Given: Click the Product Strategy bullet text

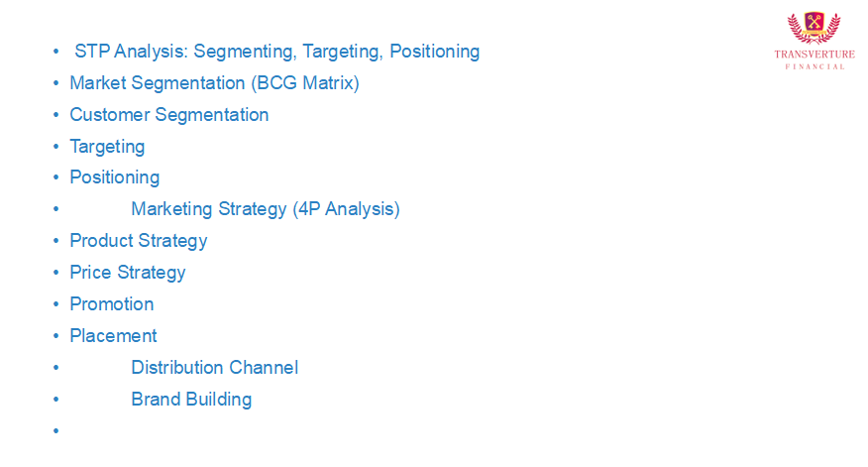Looking at the screenshot, I should (x=138, y=241).
